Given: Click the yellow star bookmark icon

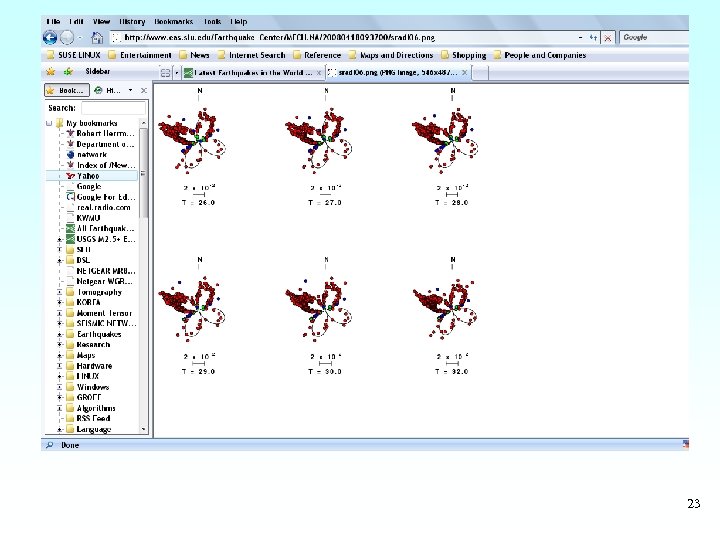Looking at the screenshot, I should click(51, 72).
